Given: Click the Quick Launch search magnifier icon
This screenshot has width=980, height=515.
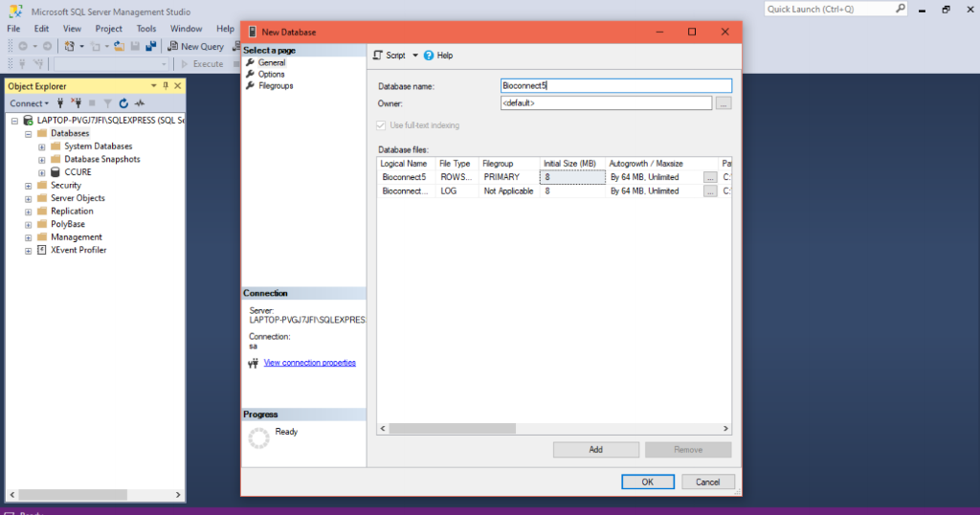Looking at the screenshot, I should (x=900, y=9).
